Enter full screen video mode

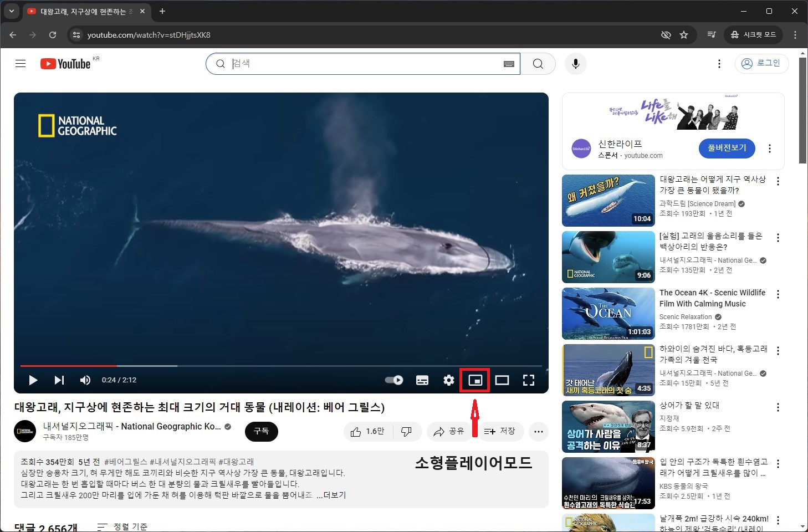coord(529,380)
